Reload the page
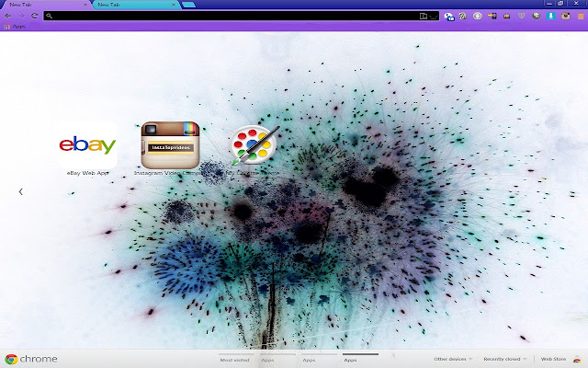This screenshot has height=368, width=588. click(x=35, y=16)
